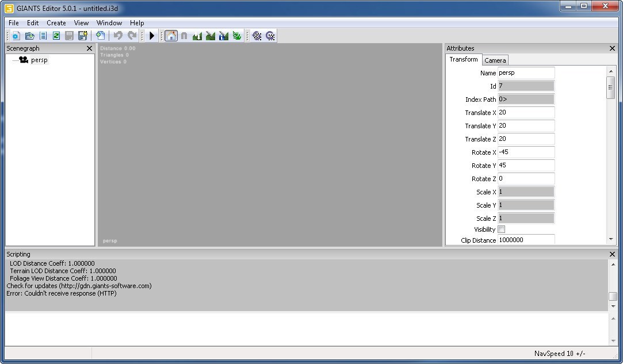Viewport: 623px width, 364px height.
Task: Click the Save icon
Action: pos(69,36)
